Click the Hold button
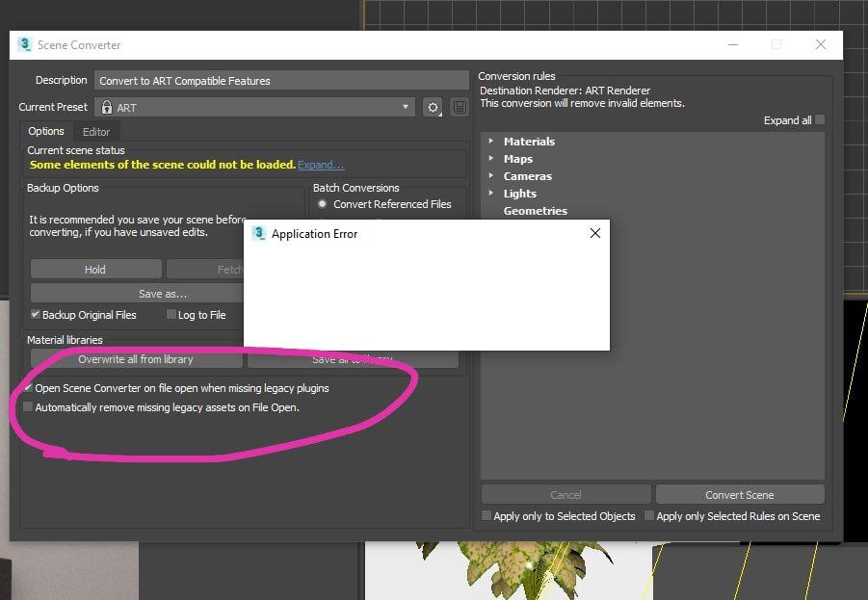The image size is (868, 600). [x=95, y=270]
